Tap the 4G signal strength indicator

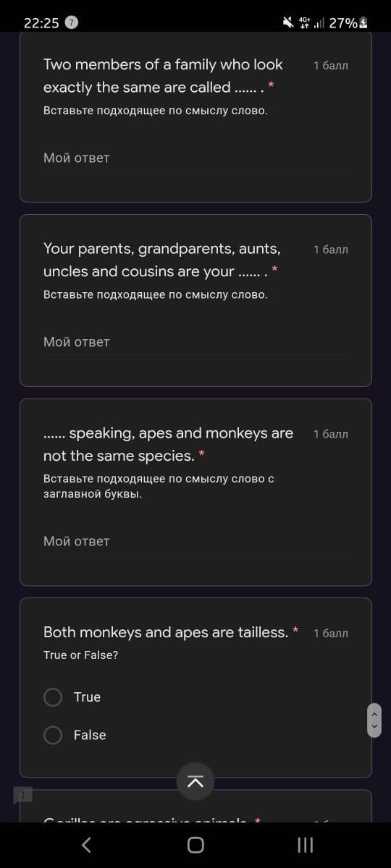(x=311, y=22)
